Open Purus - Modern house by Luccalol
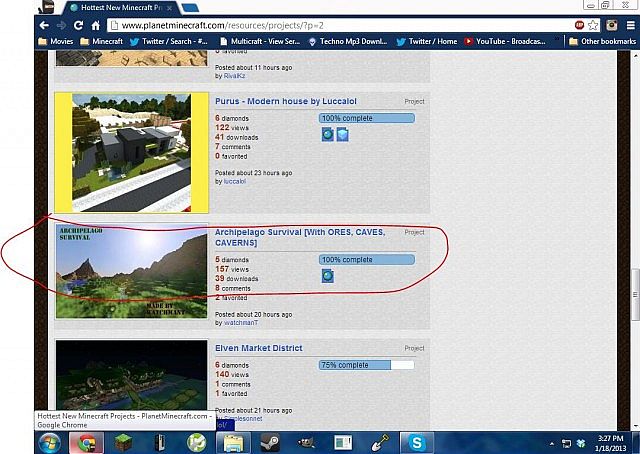640x454 pixels. click(x=286, y=101)
